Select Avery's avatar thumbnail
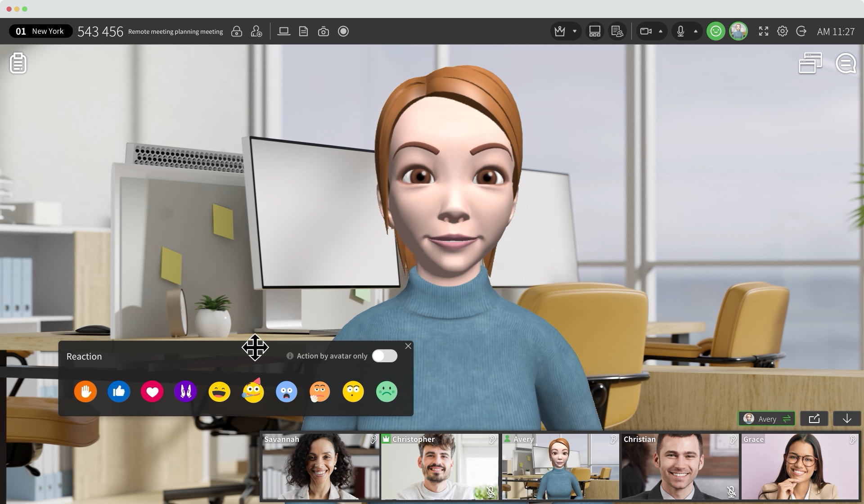 [560, 467]
